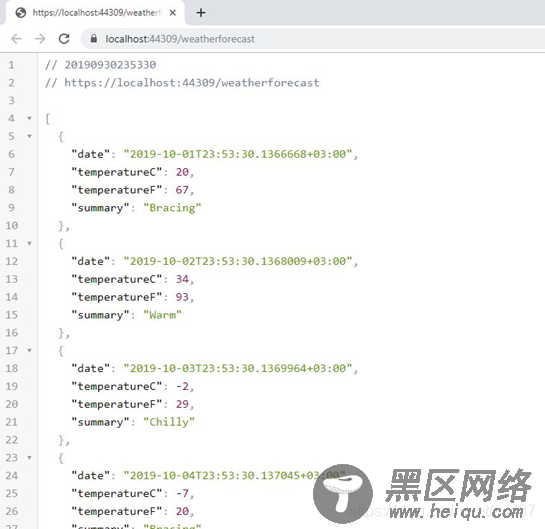
Task: Collapse the first object at line 5
Action: pyautogui.click(x=30, y=136)
